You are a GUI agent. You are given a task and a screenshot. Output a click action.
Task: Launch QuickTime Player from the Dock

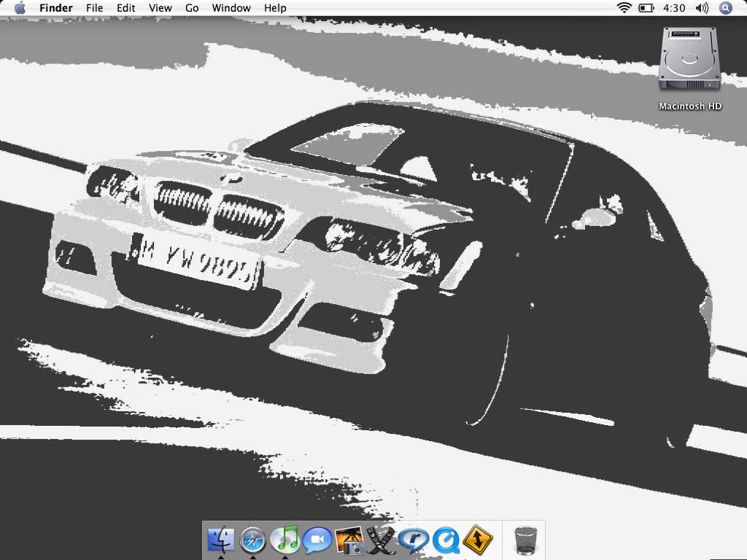click(x=446, y=540)
